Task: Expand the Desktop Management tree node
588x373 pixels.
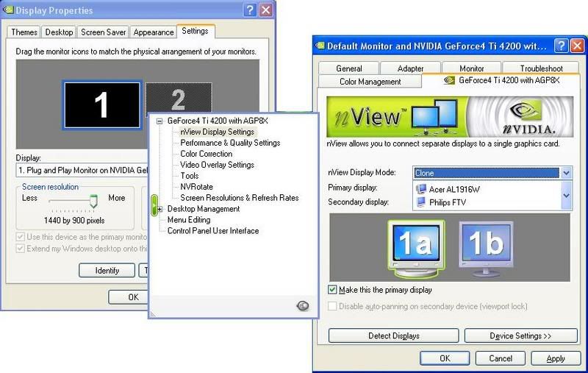Action: click(x=159, y=209)
